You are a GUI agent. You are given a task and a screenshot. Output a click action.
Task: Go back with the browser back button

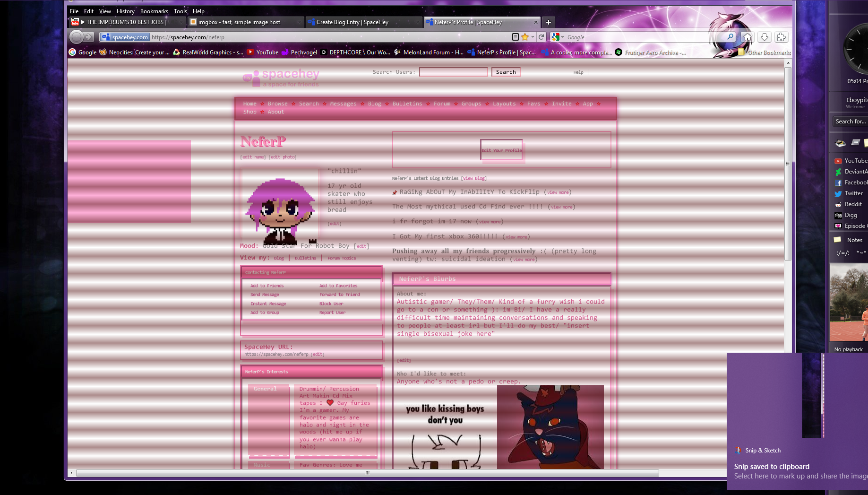[x=76, y=37]
